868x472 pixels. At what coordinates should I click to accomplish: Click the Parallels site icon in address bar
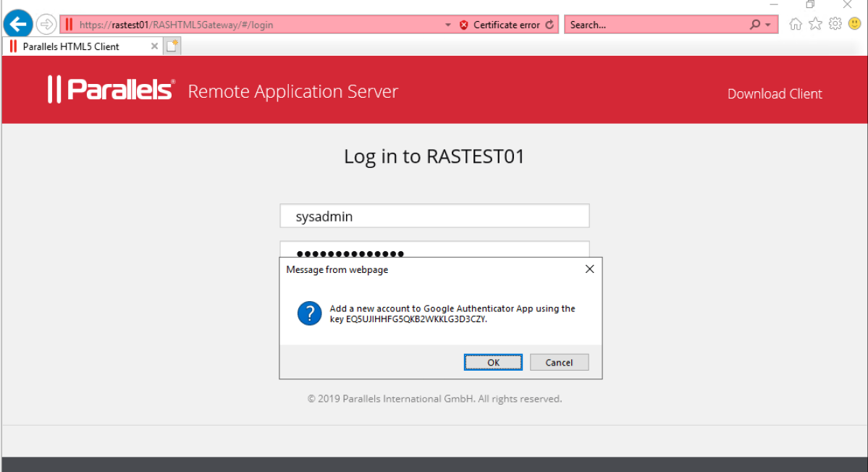pos(69,25)
